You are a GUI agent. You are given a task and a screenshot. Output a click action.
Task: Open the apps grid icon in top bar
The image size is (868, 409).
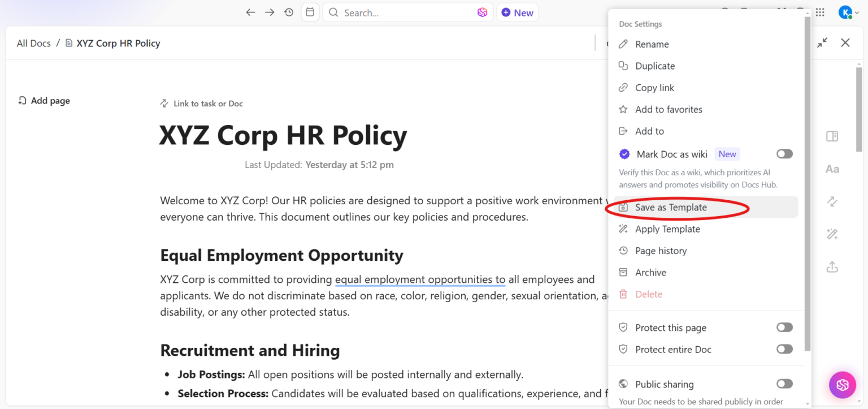coord(820,12)
